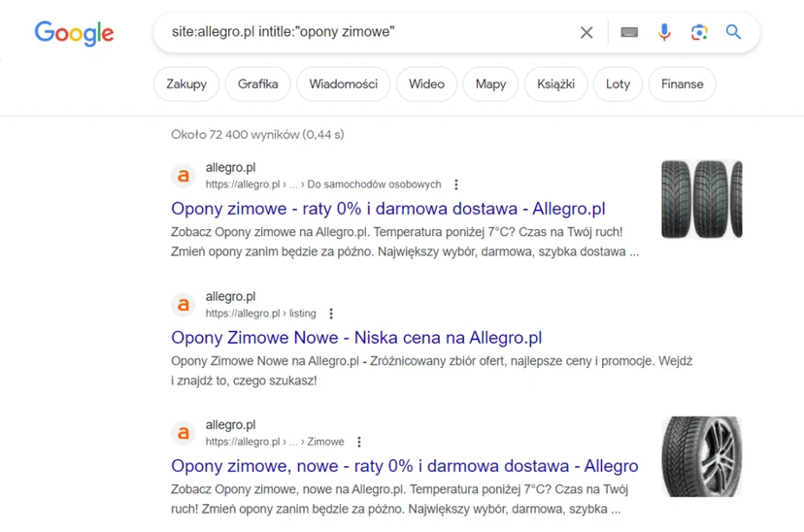The image size is (804, 532).
Task: Open three-dot menu for the Zimowe result
Action: tap(359, 442)
